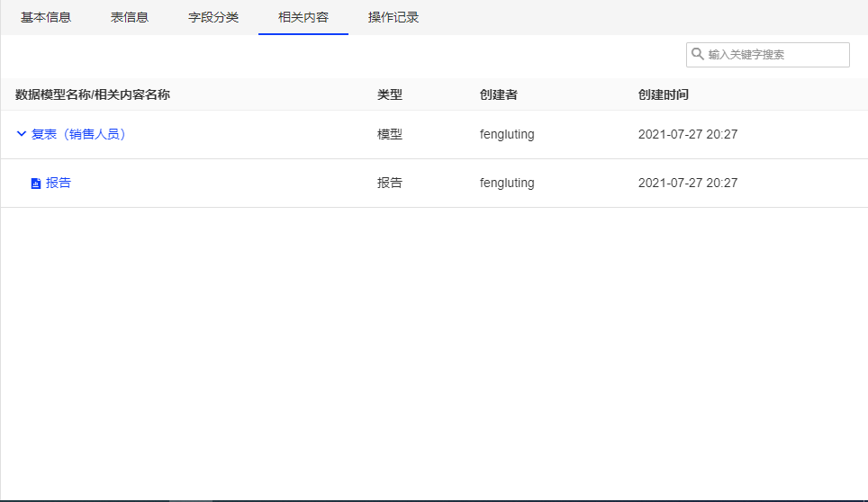Click the 类型 column header
The width and height of the screenshot is (868, 502).
pyautogui.click(x=389, y=94)
